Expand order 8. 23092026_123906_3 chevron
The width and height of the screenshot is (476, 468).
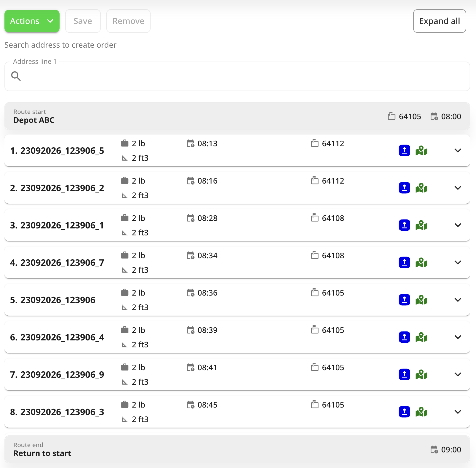coord(458,412)
